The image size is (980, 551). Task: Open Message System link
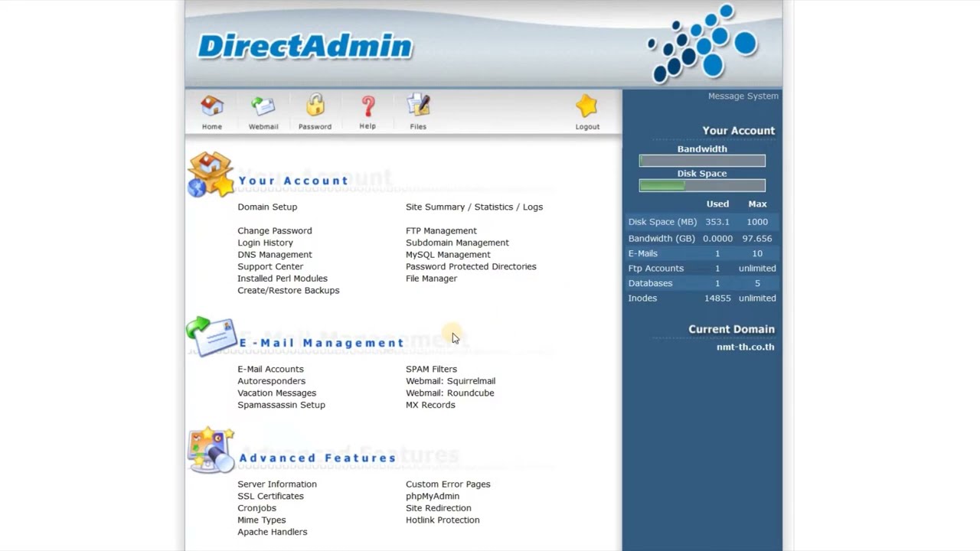743,96
